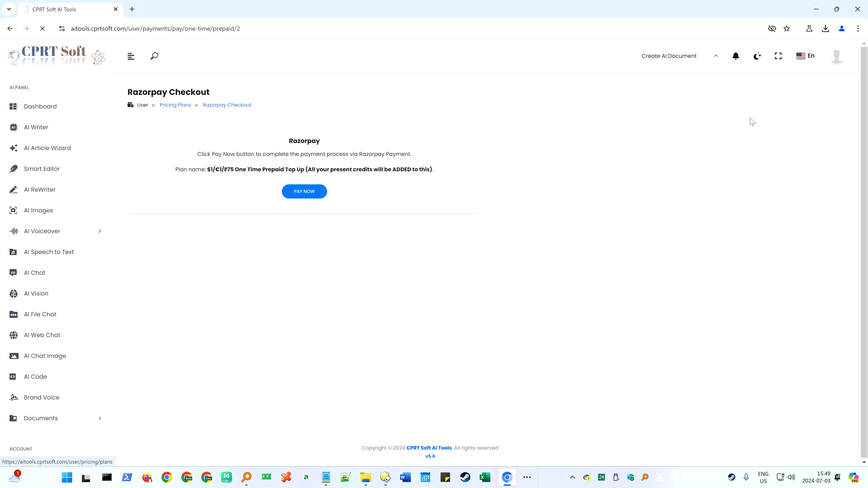Close the CPRT Soft AI Tools tab
Image resolution: width=868 pixels, height=488 pixels.
point(116,9)
